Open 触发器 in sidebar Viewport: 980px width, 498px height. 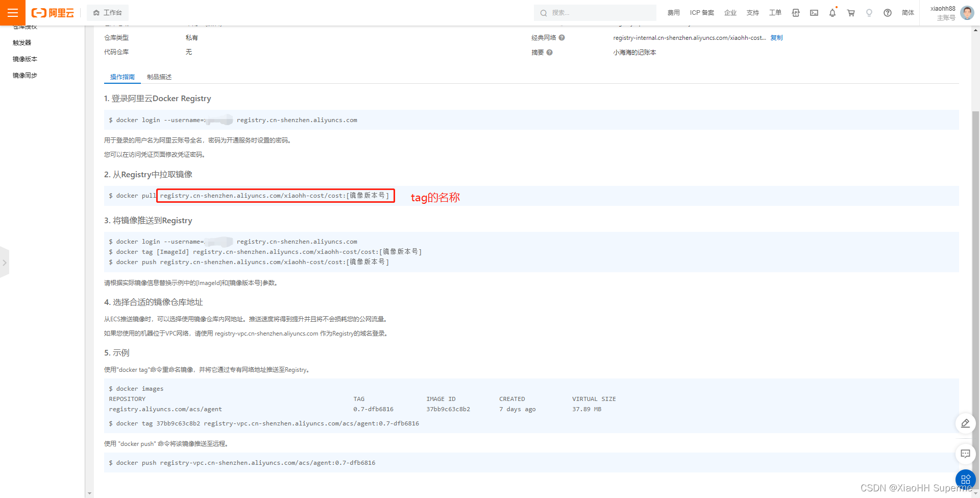coord(22,43)
